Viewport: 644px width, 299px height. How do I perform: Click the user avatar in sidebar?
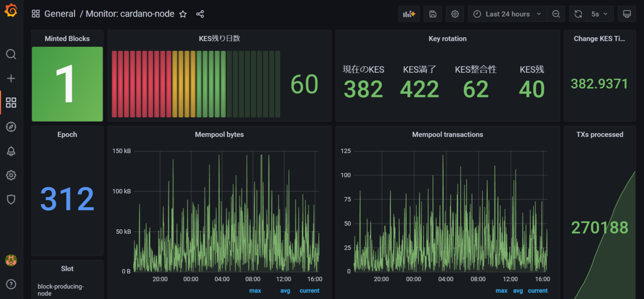pyautogui.click(x=11, y=260)
